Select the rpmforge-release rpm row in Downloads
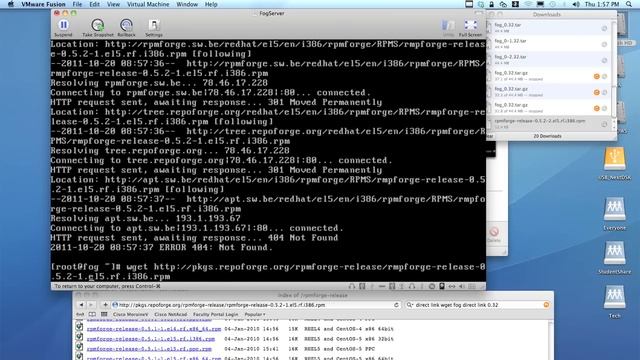This screenshot has width=640, height=360. (549, 124)
